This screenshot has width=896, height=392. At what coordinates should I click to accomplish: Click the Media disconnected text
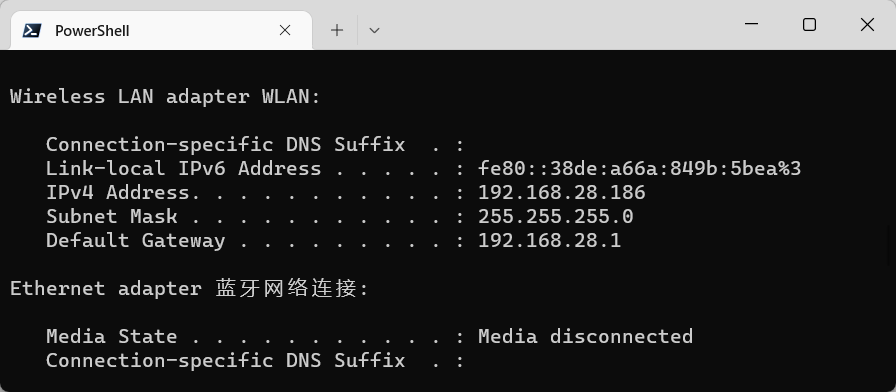585,337
